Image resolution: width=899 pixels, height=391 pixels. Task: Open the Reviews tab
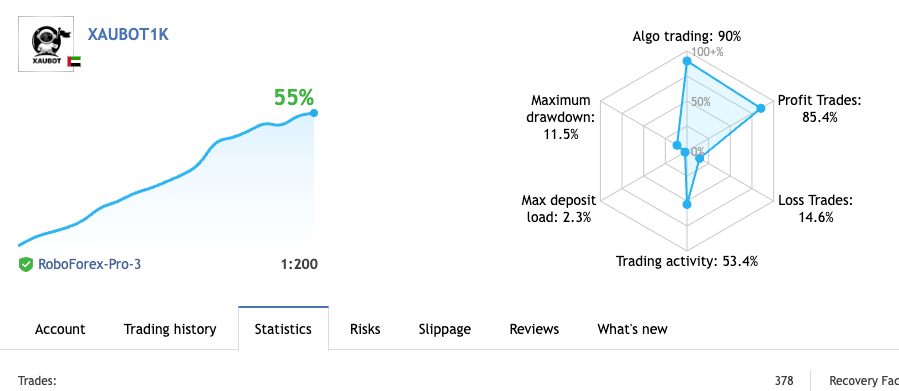(x=534, y=329)
